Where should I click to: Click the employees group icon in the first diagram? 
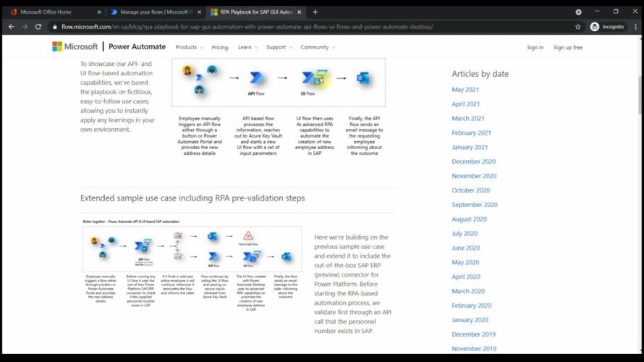pos(200,80)
